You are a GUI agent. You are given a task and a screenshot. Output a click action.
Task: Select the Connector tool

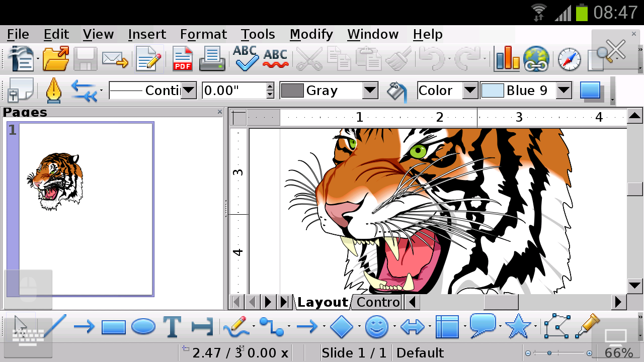pos(272,327)
